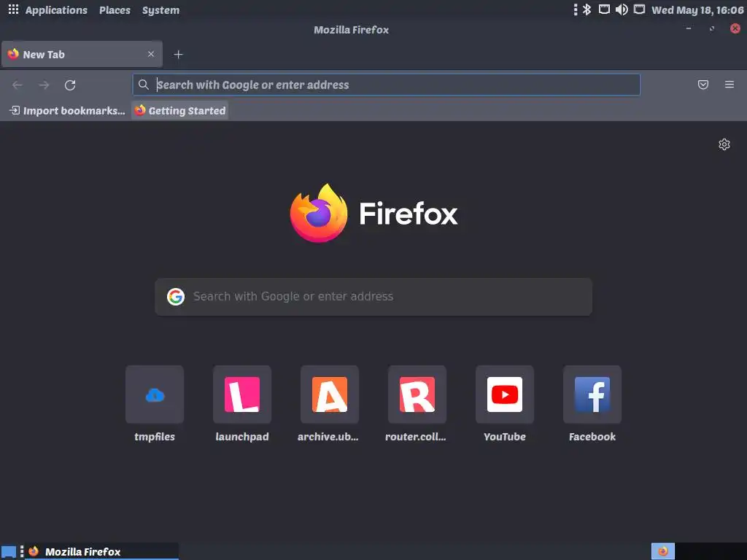
Task: Open the Bluetooth tray icon
Action: pos(587,9)
